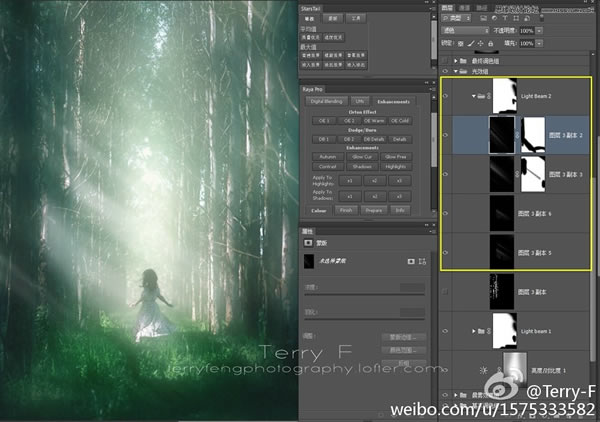Open the Properties panel flyout menu icon

coord(432,231)
